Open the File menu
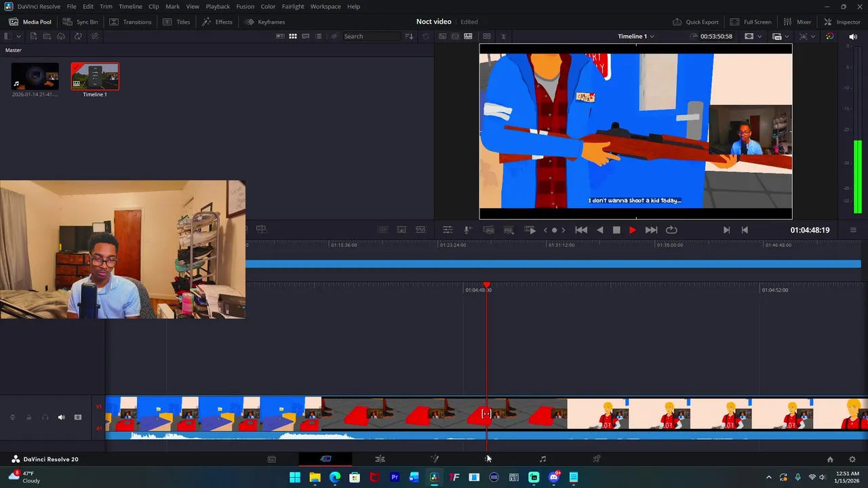The width and height of the screenshot is (868, 488). pos(71,6)
